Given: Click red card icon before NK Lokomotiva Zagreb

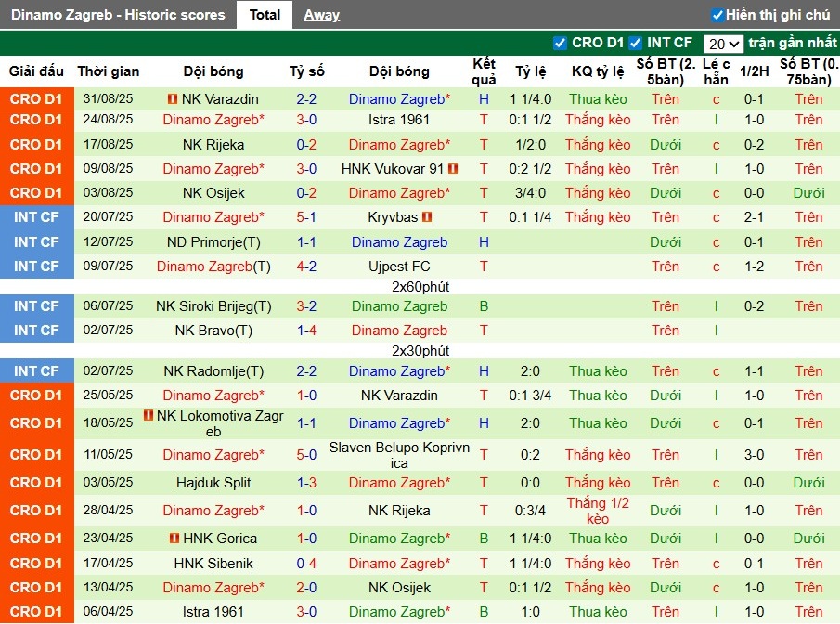Looking at the screenshot, I should [x=149, y=415].
